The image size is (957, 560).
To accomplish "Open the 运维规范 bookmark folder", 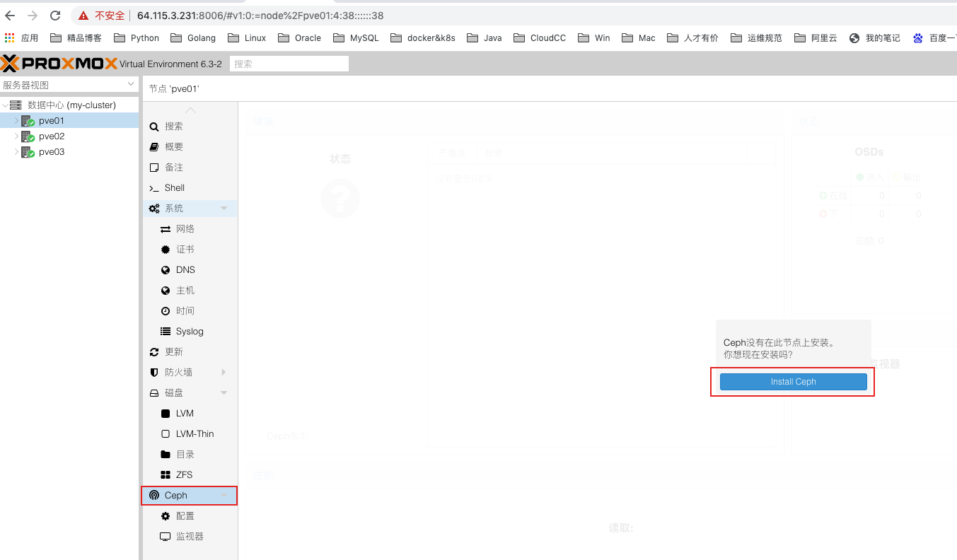I will (757, 38).
